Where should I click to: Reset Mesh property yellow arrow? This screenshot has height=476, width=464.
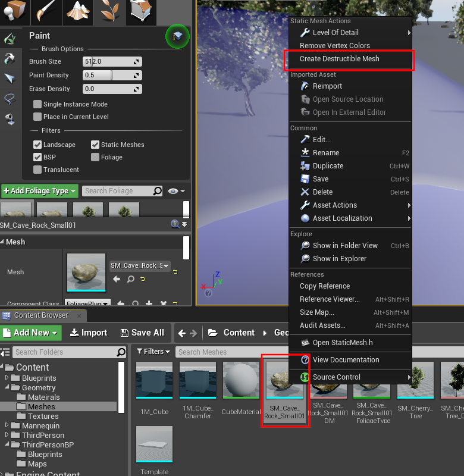[x=175, y=271]
